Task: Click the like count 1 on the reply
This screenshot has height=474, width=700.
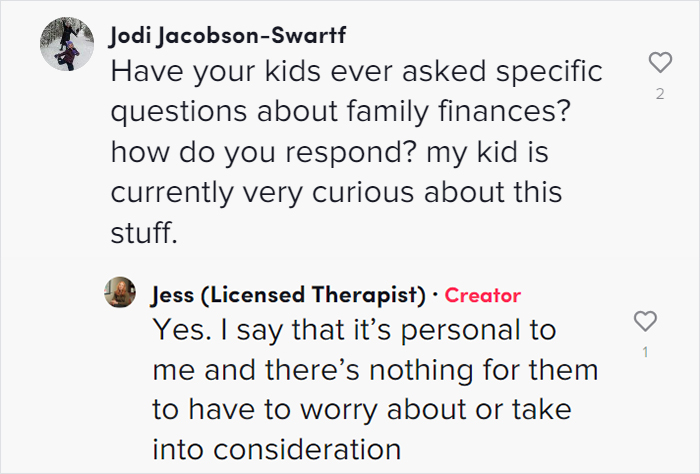Action: (x=646, y=352)
